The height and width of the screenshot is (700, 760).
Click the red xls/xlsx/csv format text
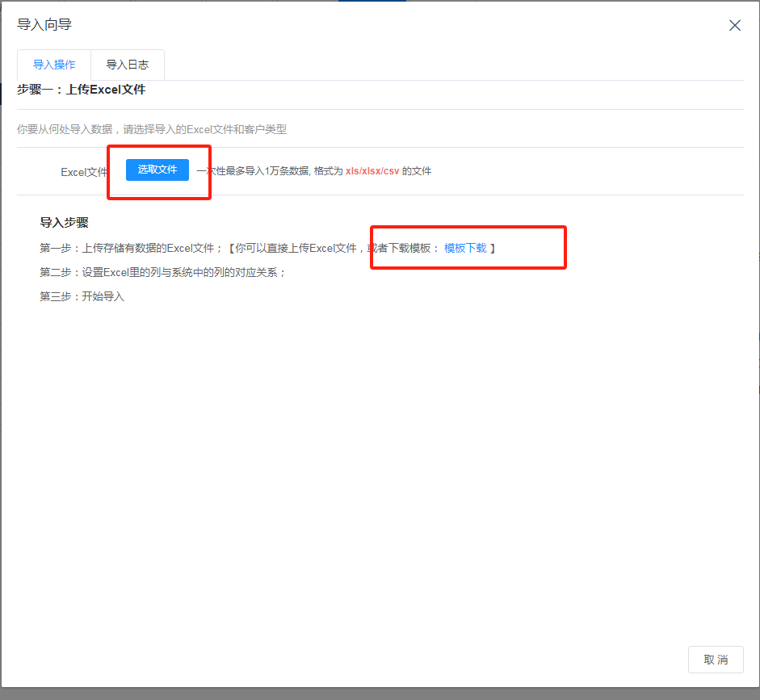pyautogui.click(x=372, y=171)
